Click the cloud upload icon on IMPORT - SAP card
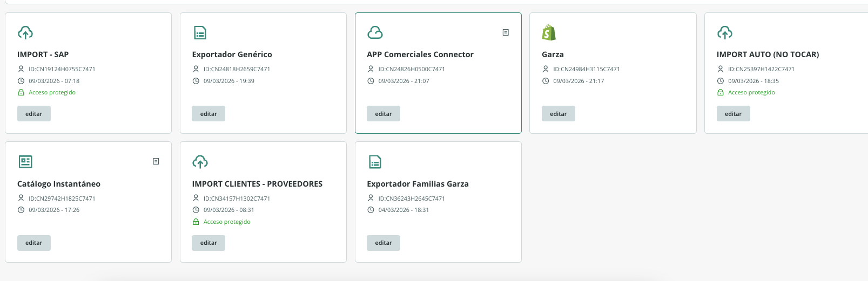The height and width of the screenshot is (281, 868). pyautogui.click(x=25, y=33)
